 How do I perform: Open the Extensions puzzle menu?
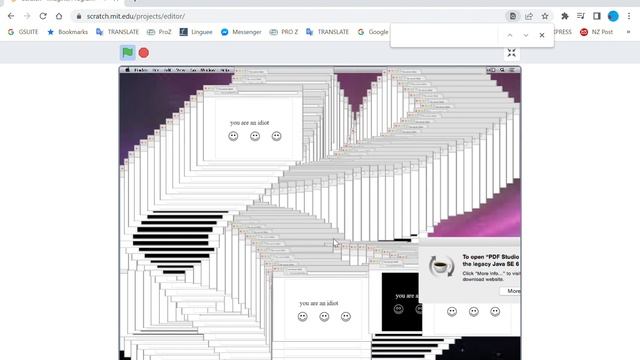tap(565, 16)
